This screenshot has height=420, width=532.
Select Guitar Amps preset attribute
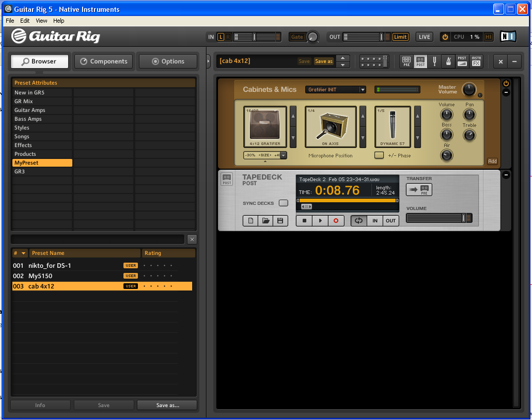42,110
